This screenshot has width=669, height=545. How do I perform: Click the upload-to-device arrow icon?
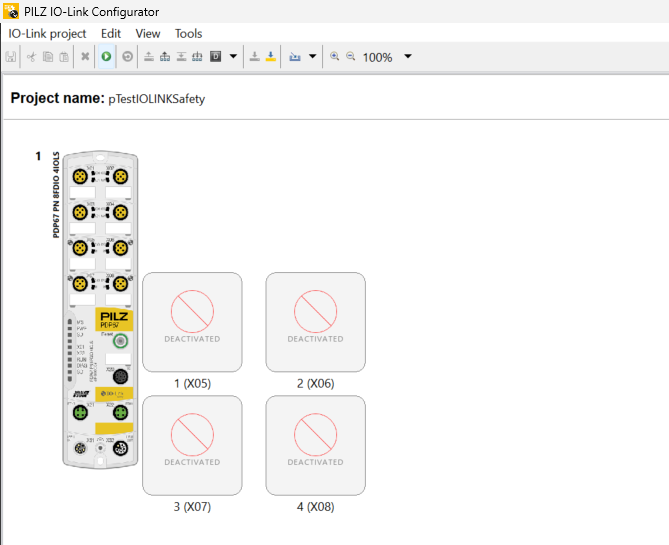coord(149,56)
